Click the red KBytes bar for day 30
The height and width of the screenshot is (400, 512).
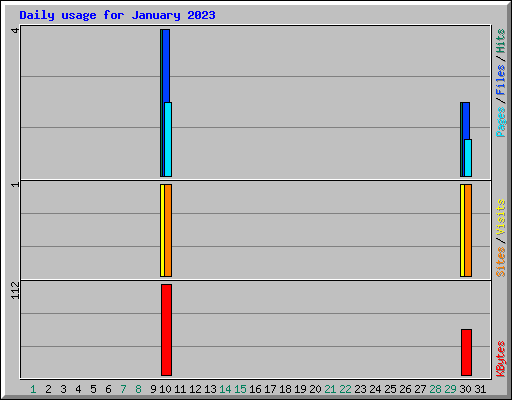coord(467,352)
